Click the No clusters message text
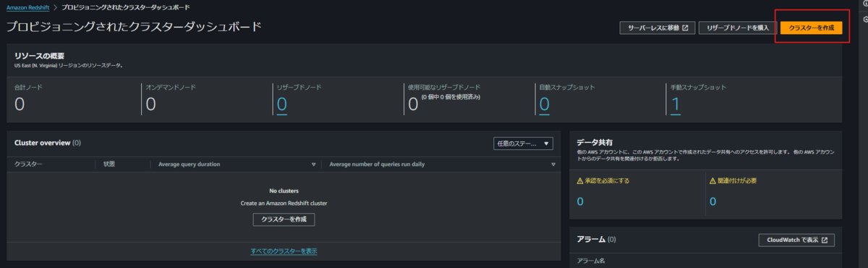The height and width of the screenshot is (268, 868). [x=284, y=191]
